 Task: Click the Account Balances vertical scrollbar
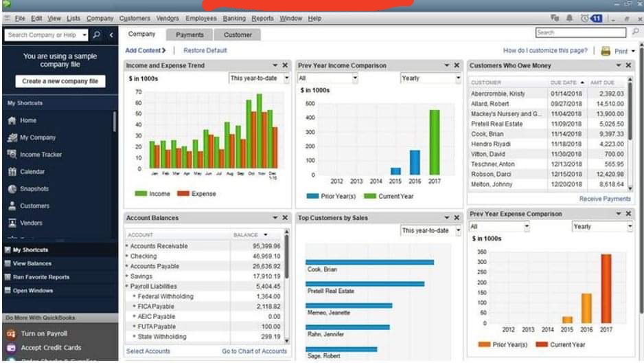pyautogui.click(x=287, y=287)
